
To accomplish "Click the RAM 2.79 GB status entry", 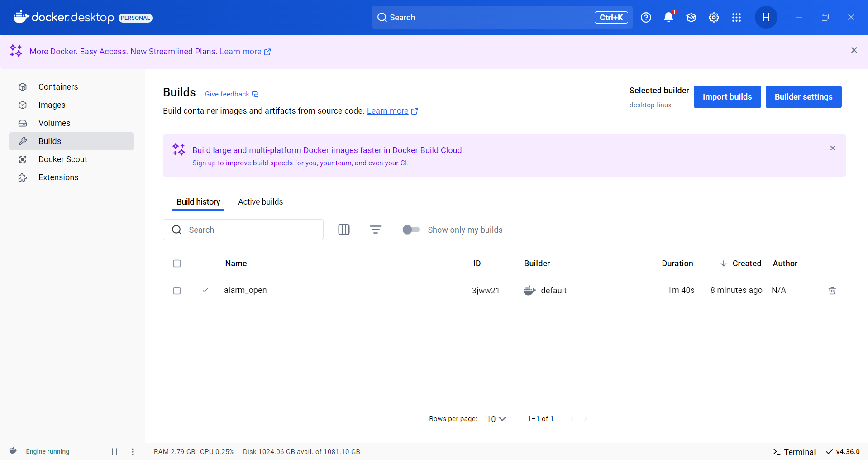I will coord(175,452).
